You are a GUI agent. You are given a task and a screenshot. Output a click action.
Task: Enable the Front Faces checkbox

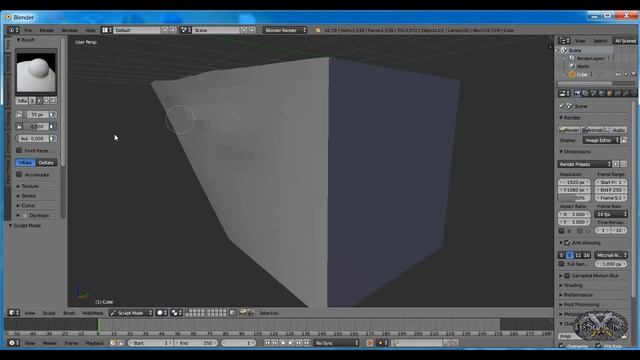[19, 151]
